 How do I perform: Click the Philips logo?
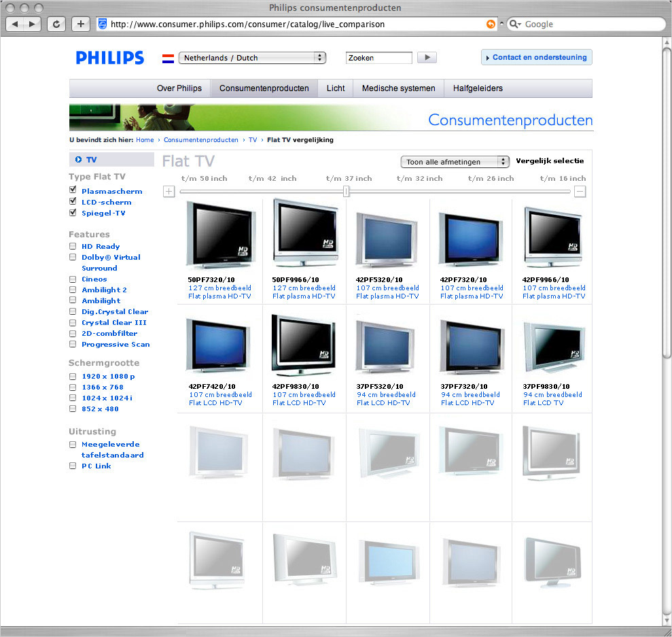point(109,58)
